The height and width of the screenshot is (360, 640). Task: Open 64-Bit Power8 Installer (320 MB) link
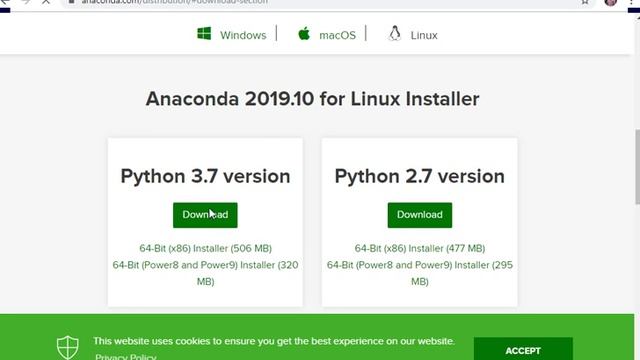pyautogui.click(x=205, y=273)
